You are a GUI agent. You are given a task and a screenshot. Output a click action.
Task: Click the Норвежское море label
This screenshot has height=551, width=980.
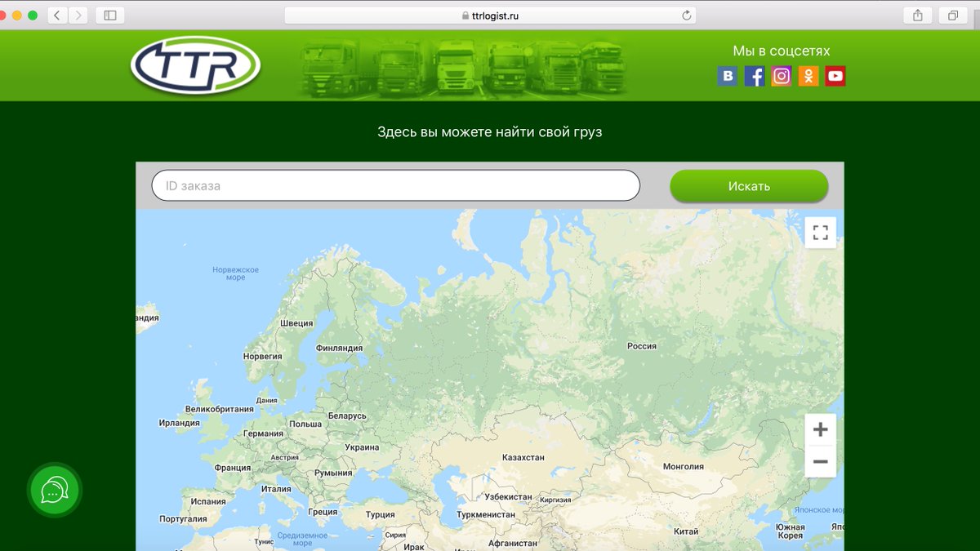point(235,273)
